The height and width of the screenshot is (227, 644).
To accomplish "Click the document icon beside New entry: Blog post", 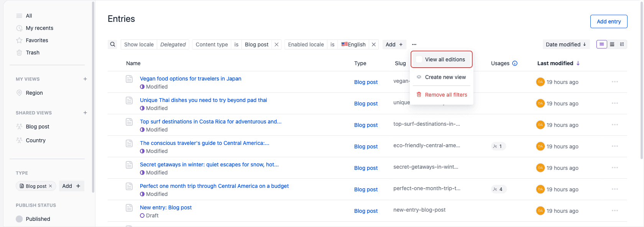I will pyautogui.click(x=129, y=208).
